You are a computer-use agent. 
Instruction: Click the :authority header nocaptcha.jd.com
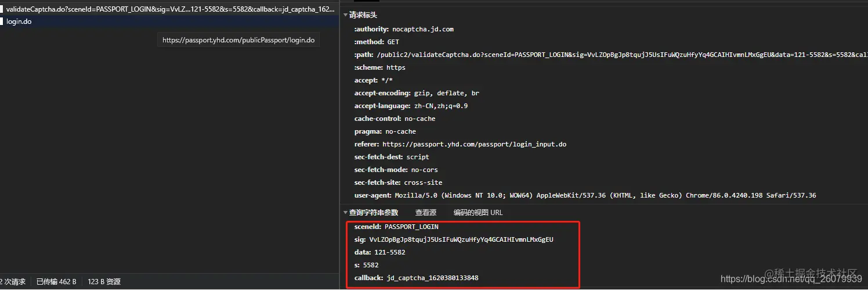(x=404, y=29)
